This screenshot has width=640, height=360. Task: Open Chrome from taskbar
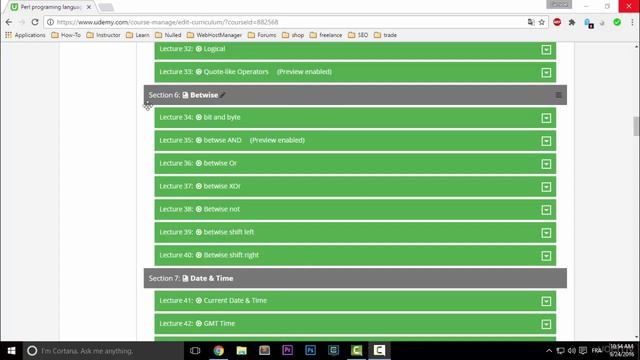coord(219,351)
